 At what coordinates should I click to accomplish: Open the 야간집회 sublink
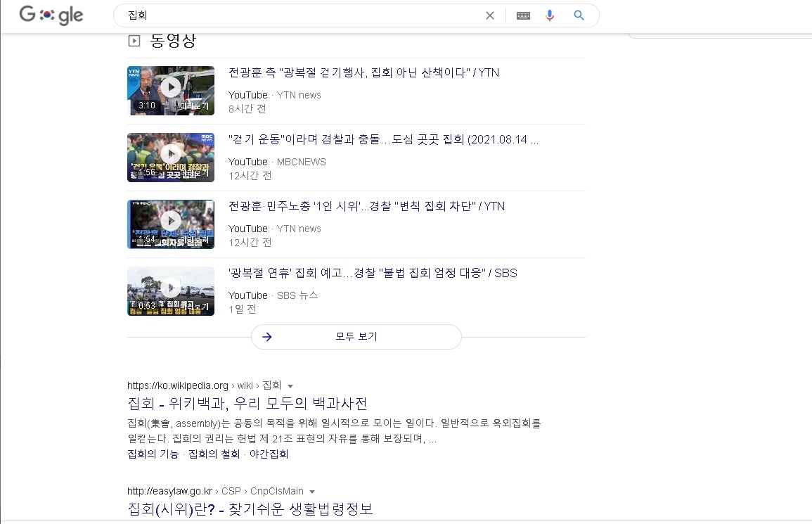(269, 454)
